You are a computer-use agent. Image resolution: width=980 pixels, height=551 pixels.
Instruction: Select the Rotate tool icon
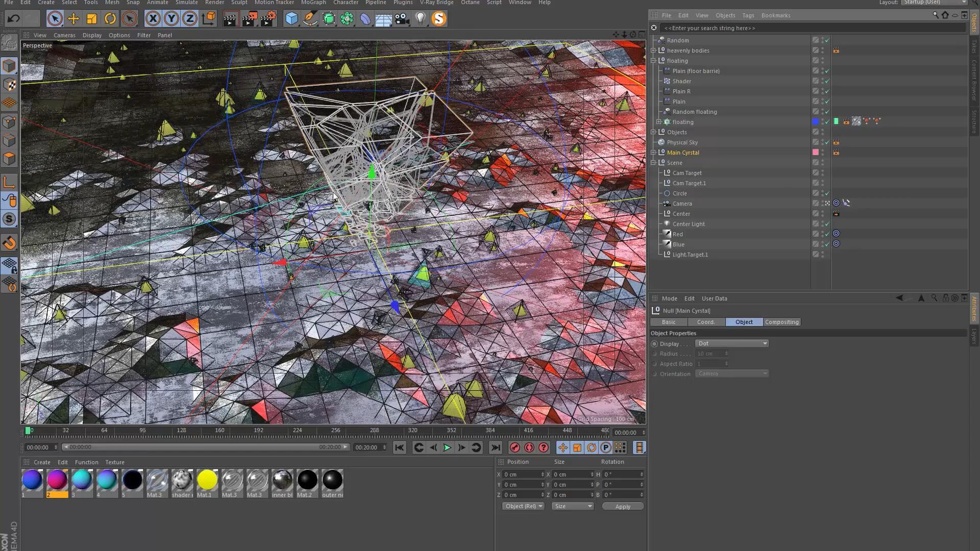click(x=110, y=19)
